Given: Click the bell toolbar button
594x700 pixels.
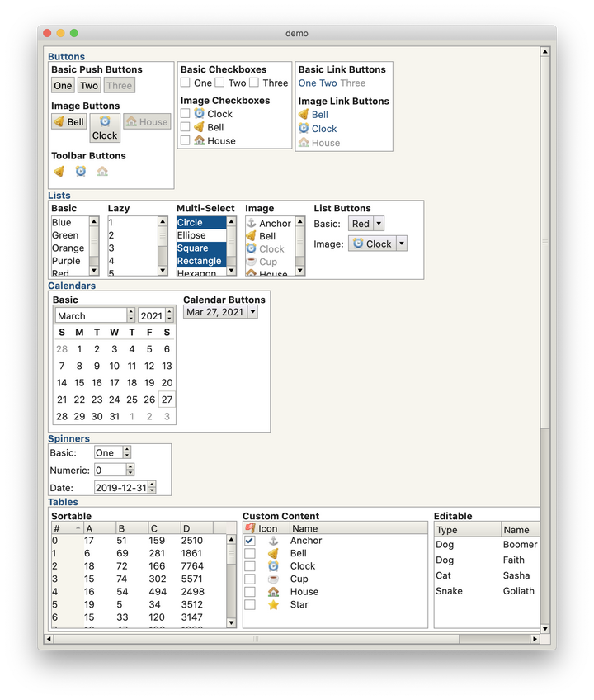Looking at the screenshot, I should tap(59, 172).
